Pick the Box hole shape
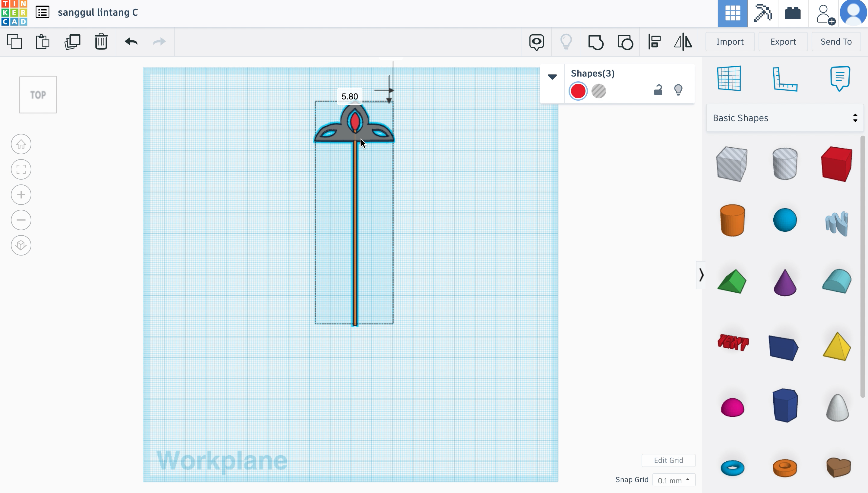This screenshot has height=493, width=868. coord(732,164)
